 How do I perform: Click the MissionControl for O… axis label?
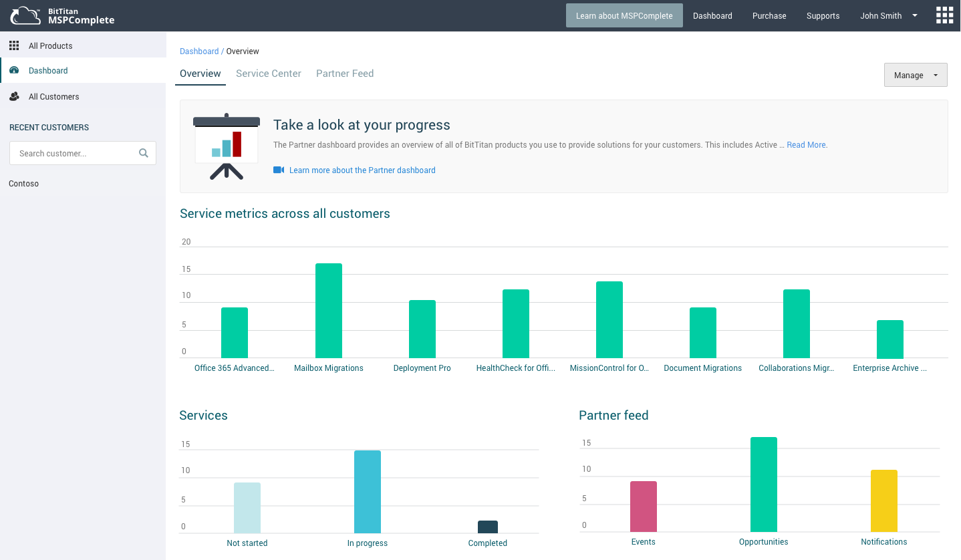609,368
